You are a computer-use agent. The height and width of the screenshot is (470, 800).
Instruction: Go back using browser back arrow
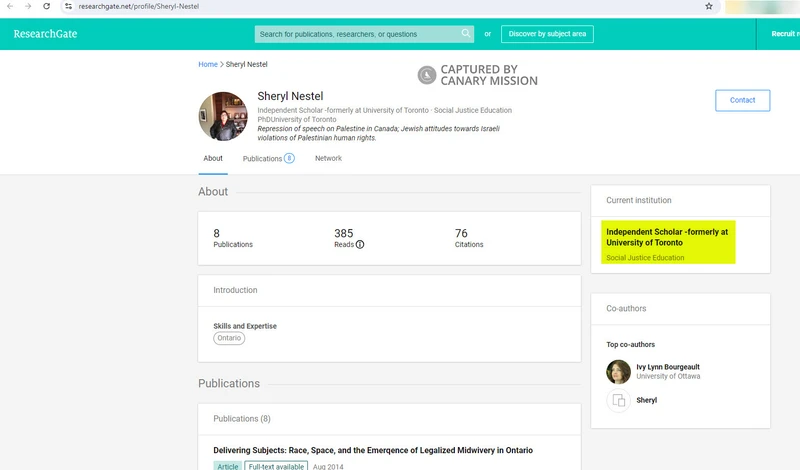click(10, 6)
